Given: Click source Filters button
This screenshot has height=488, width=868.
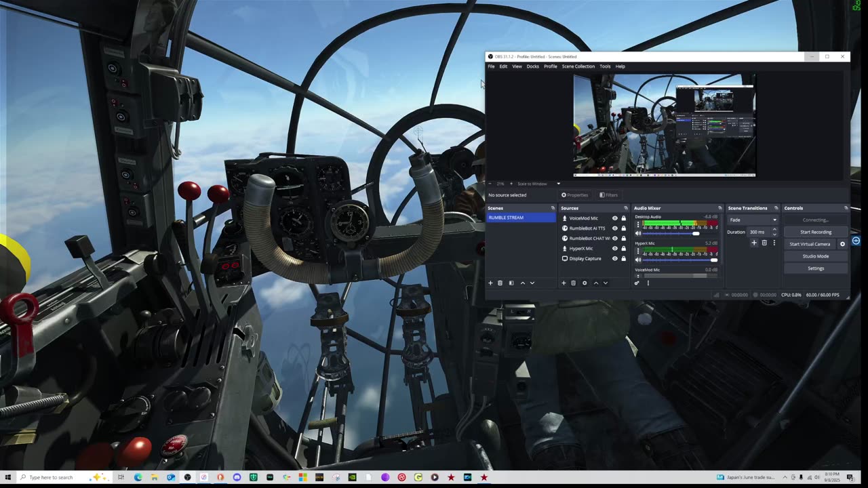Looking at the screenshot, I should tap(608, 195).
